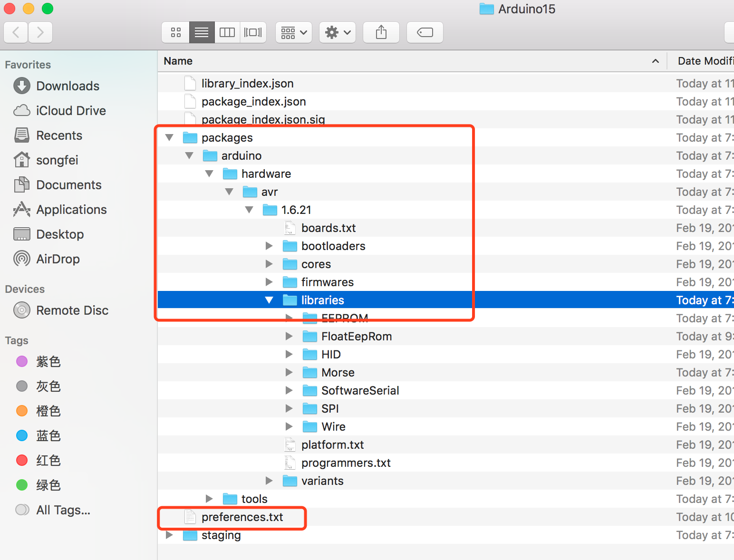The height and width of the screenshot is (560, 734).
Task: Sort by the Name column header
Action: coord(412,61)
